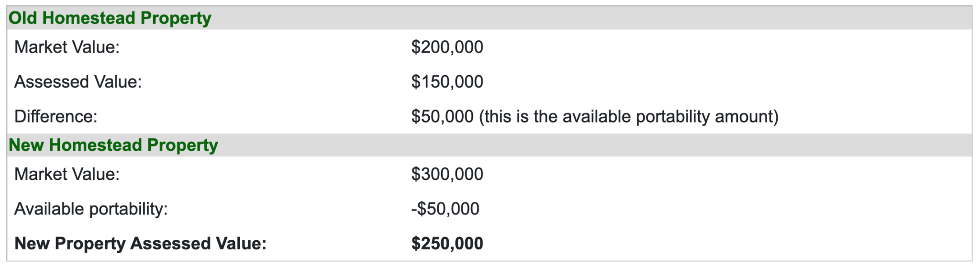Click the $200,000 market value amount
Viewport: 980px width, 268px height.
[x=447, y=47]
